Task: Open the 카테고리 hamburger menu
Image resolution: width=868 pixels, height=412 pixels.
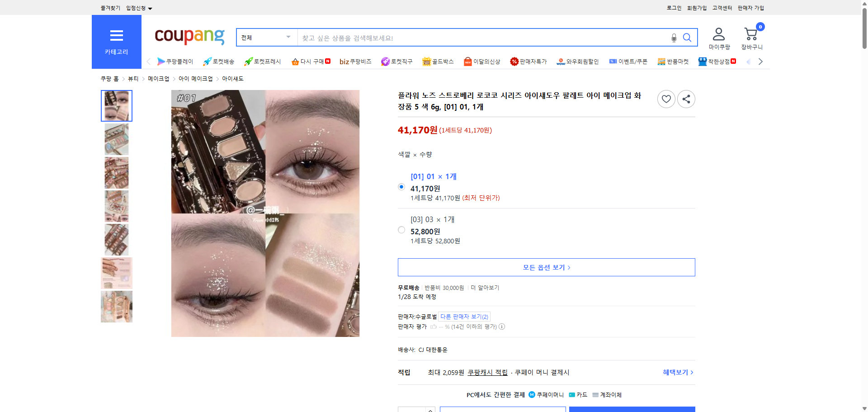Action: 116,35
